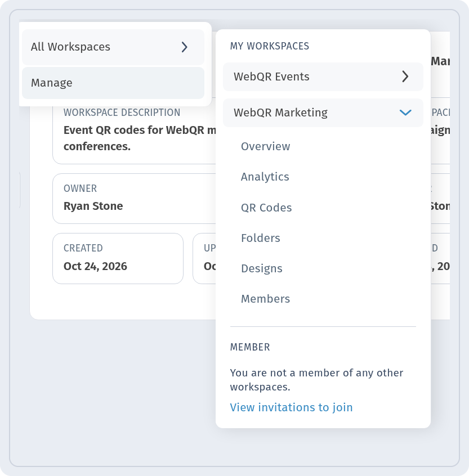This screenshot has width=469, height=476.
Task: Click the owner name Ryan Stone
Action: tap(93, 206)
